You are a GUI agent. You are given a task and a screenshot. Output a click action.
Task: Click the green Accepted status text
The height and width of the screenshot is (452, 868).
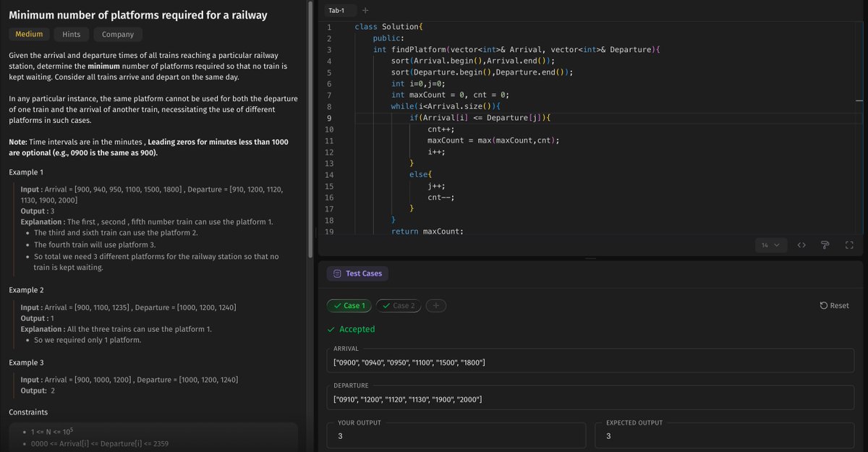click(x=357, y=329)
